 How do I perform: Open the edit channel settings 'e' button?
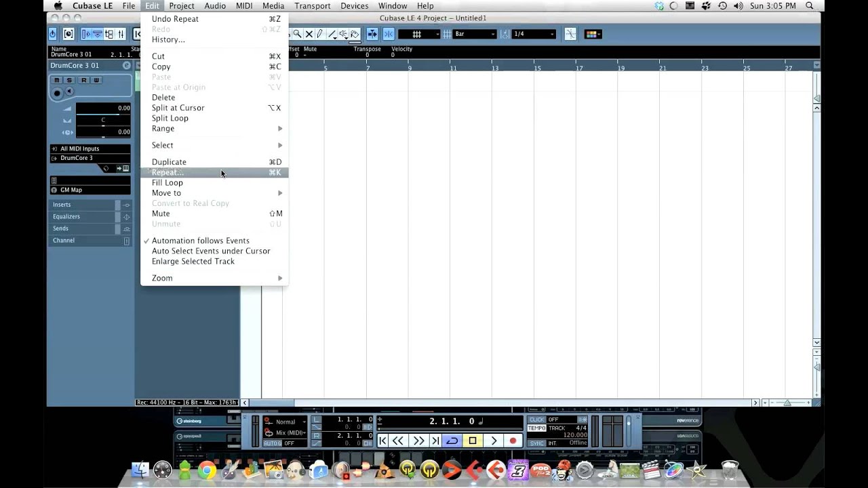(126, 66)
